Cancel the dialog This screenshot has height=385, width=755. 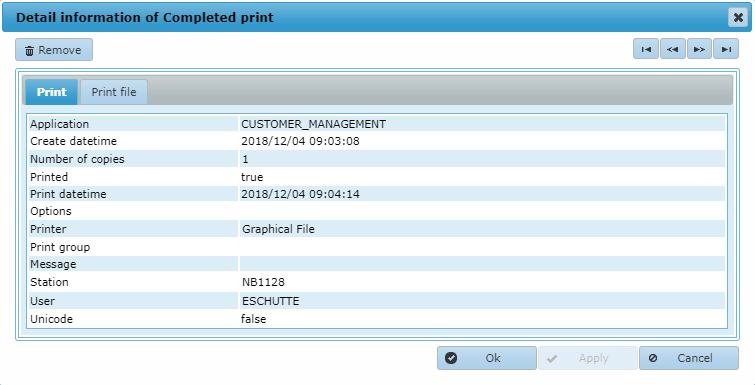[689, 358]
